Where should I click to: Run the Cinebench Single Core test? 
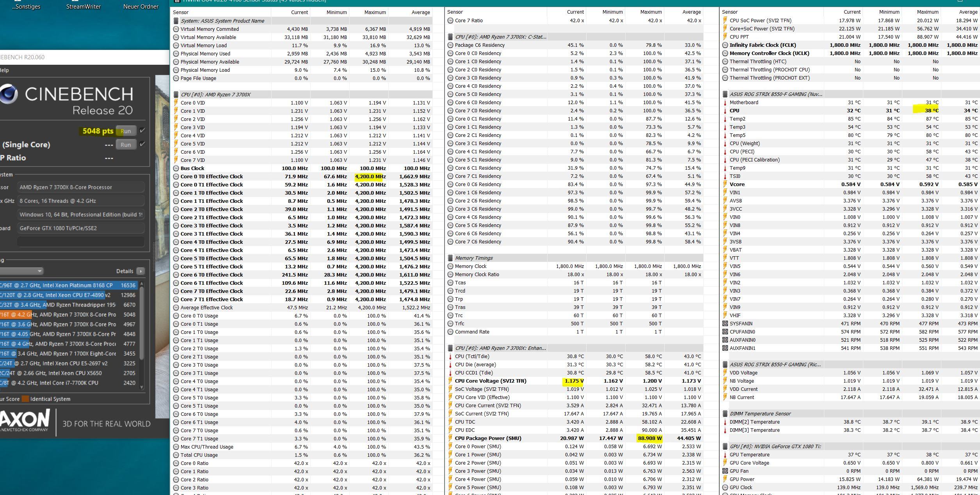[x=126, y=145]
